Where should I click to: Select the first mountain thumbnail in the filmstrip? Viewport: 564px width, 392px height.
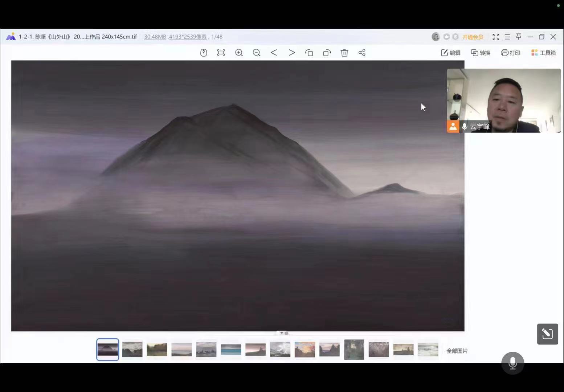pos(107,350)
